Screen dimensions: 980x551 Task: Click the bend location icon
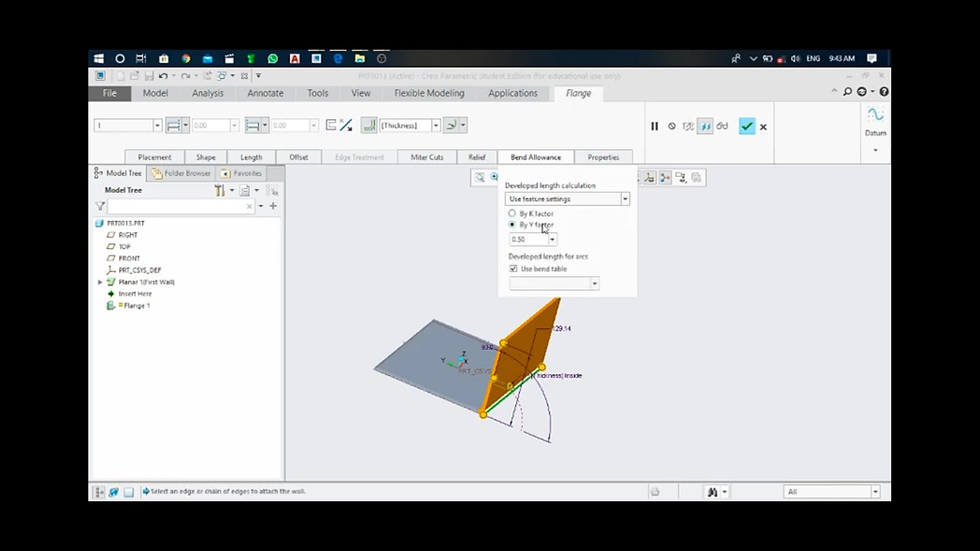pos(451,126)
